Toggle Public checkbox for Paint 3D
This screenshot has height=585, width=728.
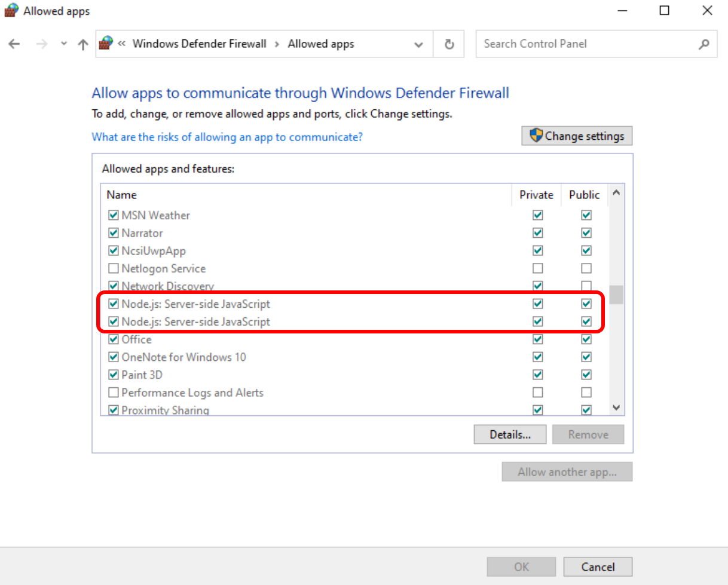(x=586, y=375)
